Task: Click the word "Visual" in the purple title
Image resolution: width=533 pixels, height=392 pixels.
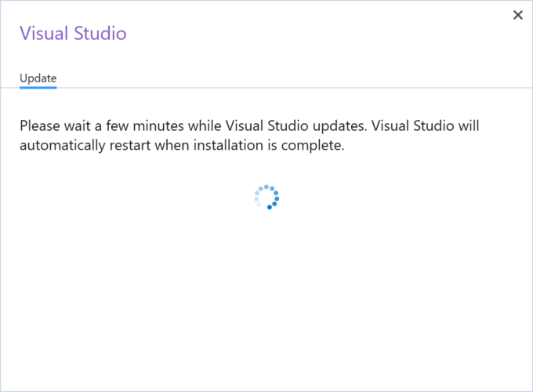Action: click(45, 33)
